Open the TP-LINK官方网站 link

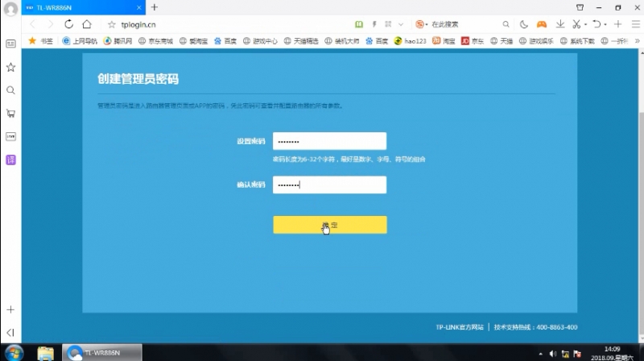pyautogui.click(x=460, y=327)
